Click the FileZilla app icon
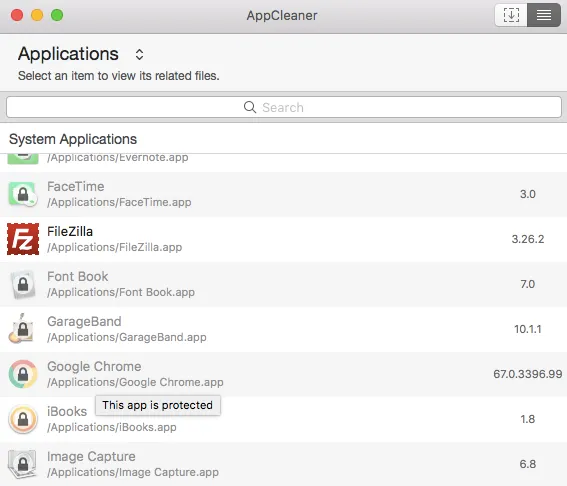The width and height of the screenshot is (567, 486). (23, 239)
